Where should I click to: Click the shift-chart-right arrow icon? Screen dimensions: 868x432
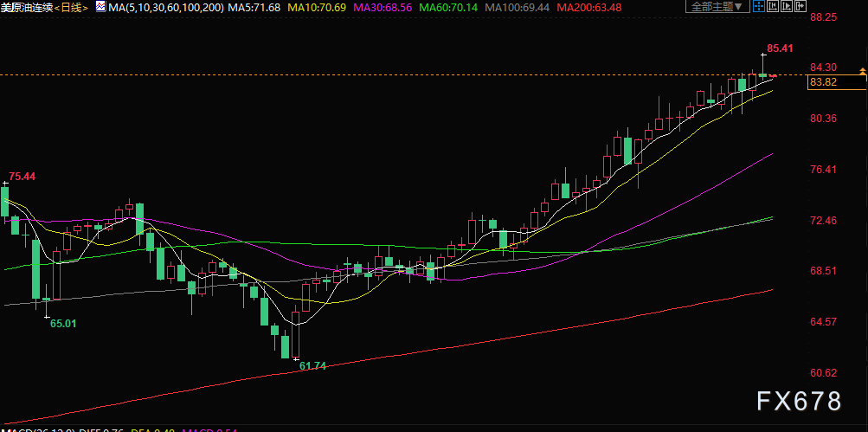pos(800,6)
